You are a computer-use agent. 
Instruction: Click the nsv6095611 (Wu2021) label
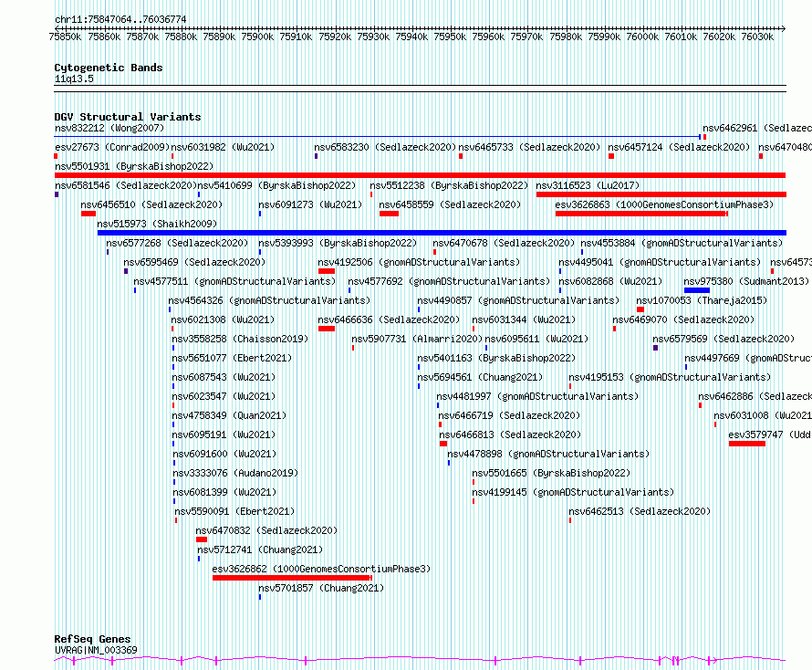[536, 339]
